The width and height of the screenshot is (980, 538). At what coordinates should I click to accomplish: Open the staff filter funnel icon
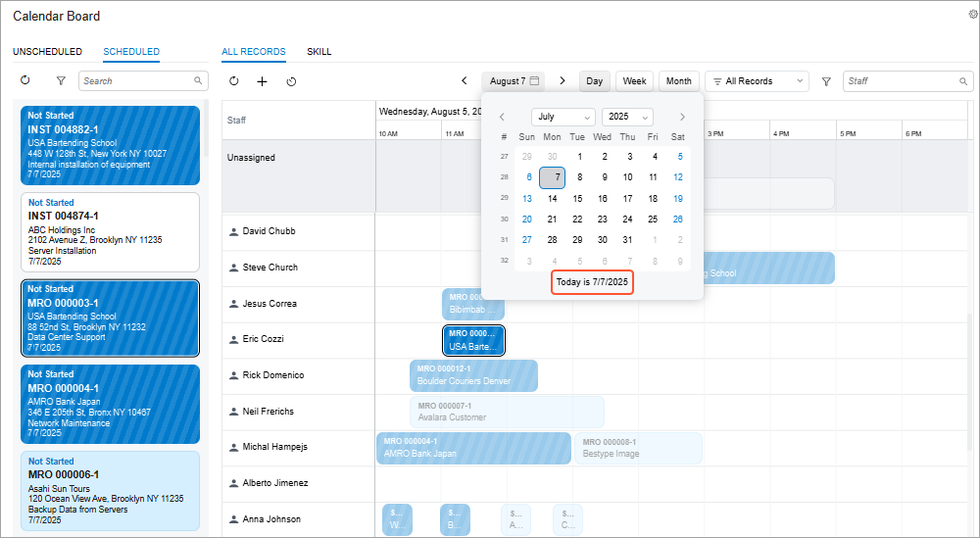pos(826,81)
